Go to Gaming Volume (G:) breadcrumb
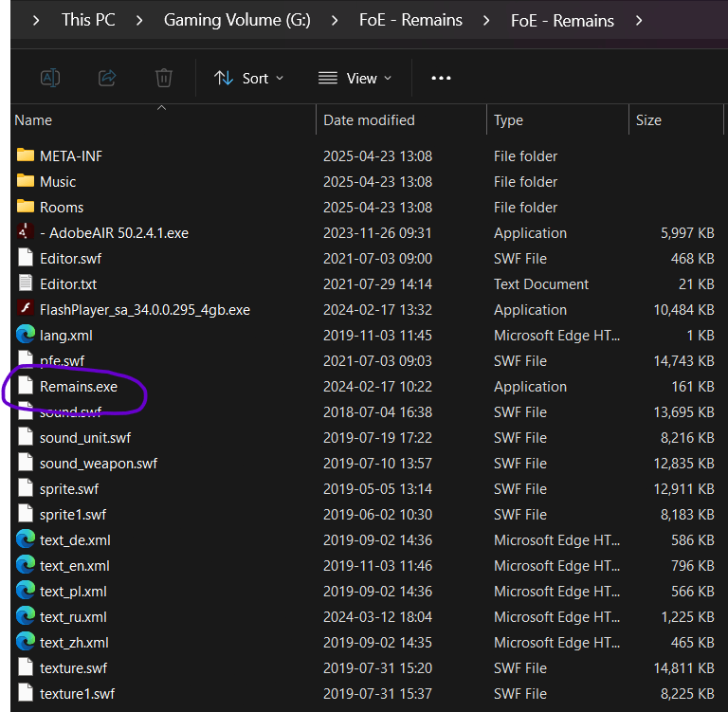 [237, 20]
